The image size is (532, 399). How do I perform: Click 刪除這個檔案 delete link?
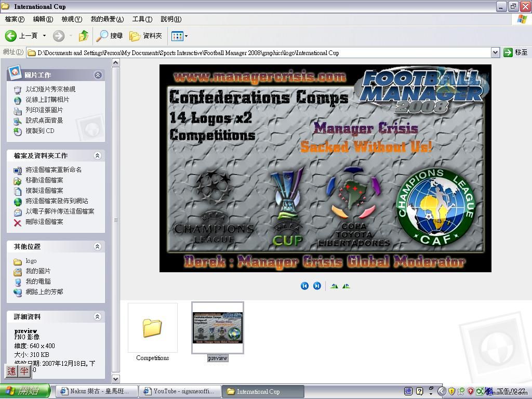(44, 222)
